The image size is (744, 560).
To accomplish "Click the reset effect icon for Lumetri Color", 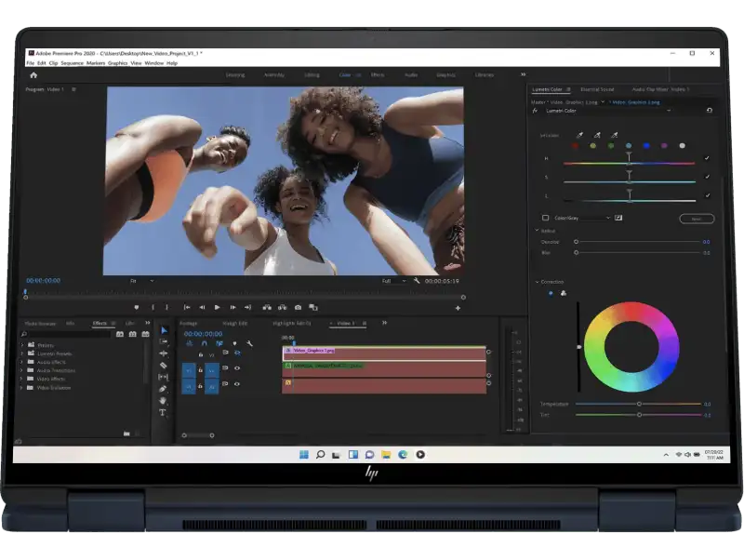I will [710, 110].
